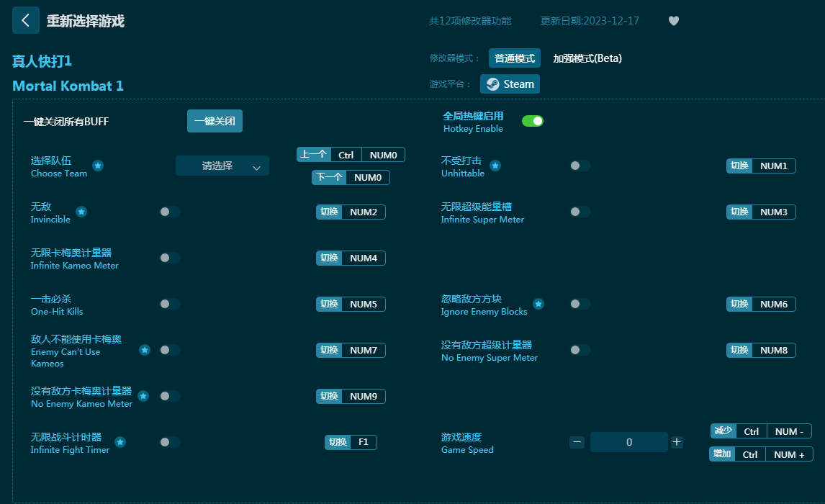Decrease game speed with the minus button
The image size is (825, 504).
(577, 442)
